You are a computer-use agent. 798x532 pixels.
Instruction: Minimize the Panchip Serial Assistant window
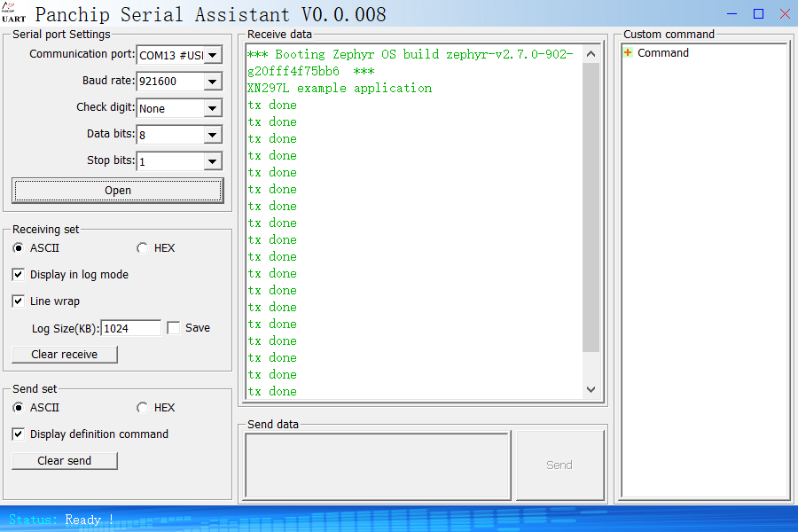tap(731, 14)
